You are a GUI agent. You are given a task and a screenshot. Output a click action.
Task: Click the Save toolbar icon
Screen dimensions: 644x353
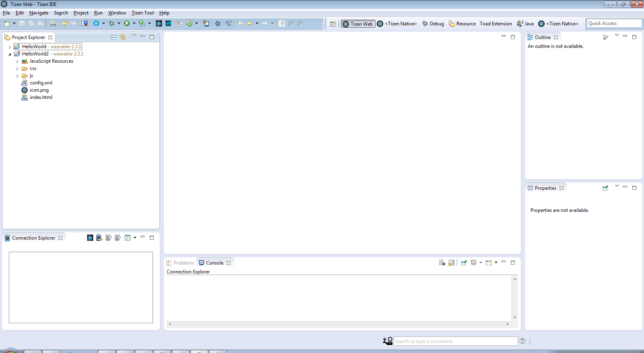coord(22,23)
